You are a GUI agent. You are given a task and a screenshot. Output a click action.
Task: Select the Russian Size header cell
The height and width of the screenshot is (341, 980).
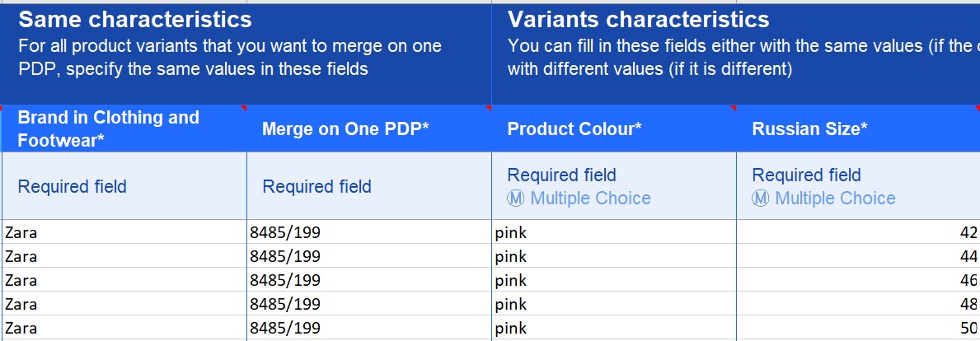click(x=858, y=128)
